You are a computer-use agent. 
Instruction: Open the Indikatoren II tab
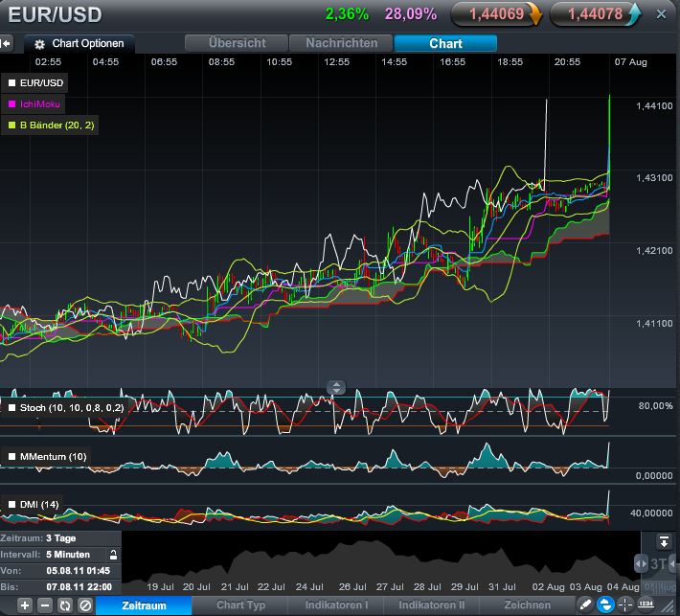click(x=431, y=605)
